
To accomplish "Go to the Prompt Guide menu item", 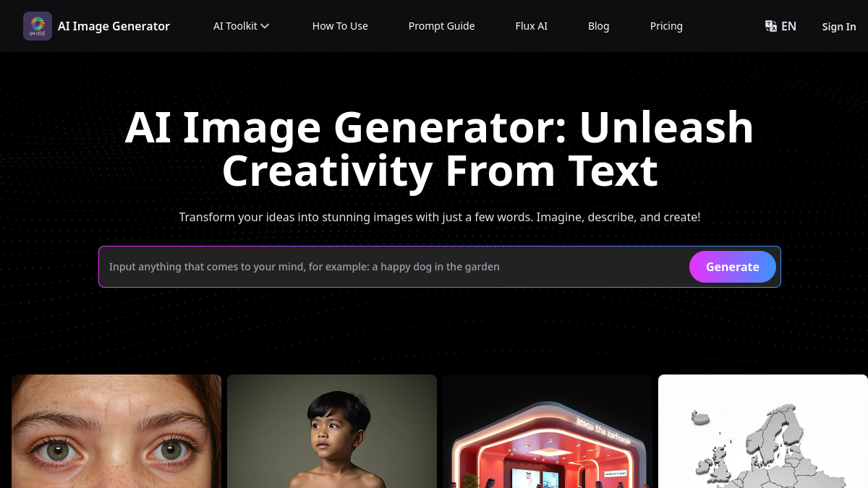I will pos(441,26).
